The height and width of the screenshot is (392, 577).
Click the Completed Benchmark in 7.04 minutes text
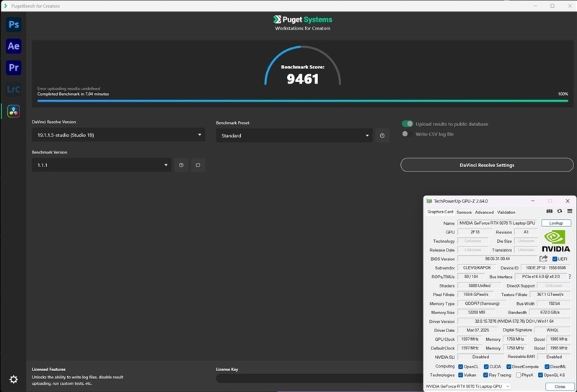click(x=73, y=94)
